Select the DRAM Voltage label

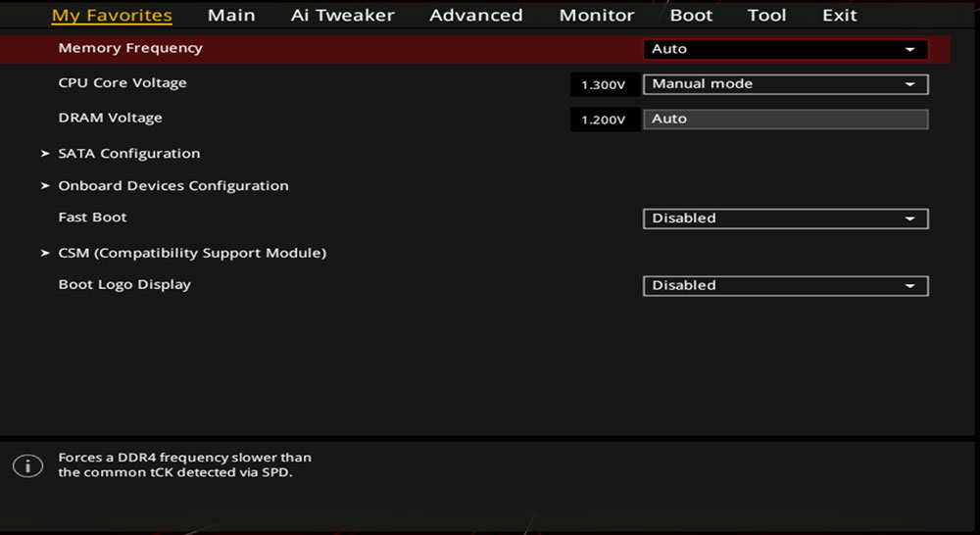pyautogui.click(x=111, y=119)
